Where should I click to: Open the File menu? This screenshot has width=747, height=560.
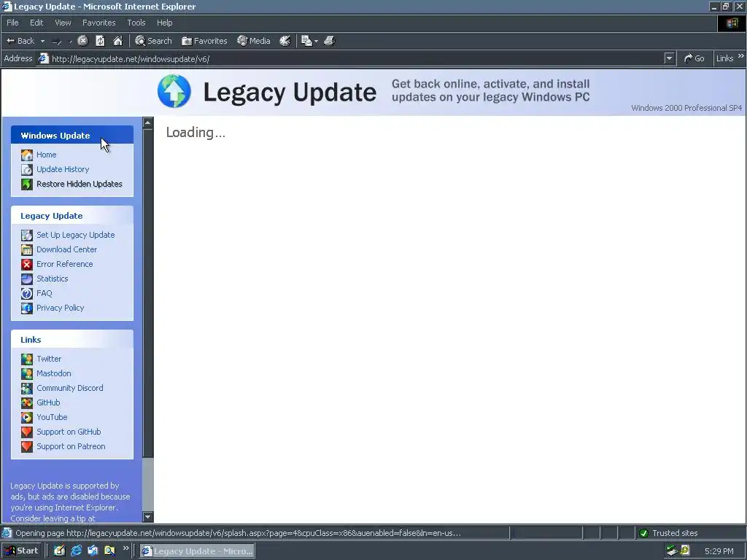12,23
